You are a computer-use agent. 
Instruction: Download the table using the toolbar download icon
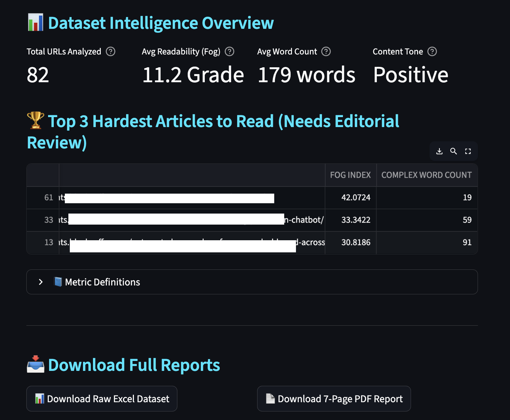tap(439, 151)
